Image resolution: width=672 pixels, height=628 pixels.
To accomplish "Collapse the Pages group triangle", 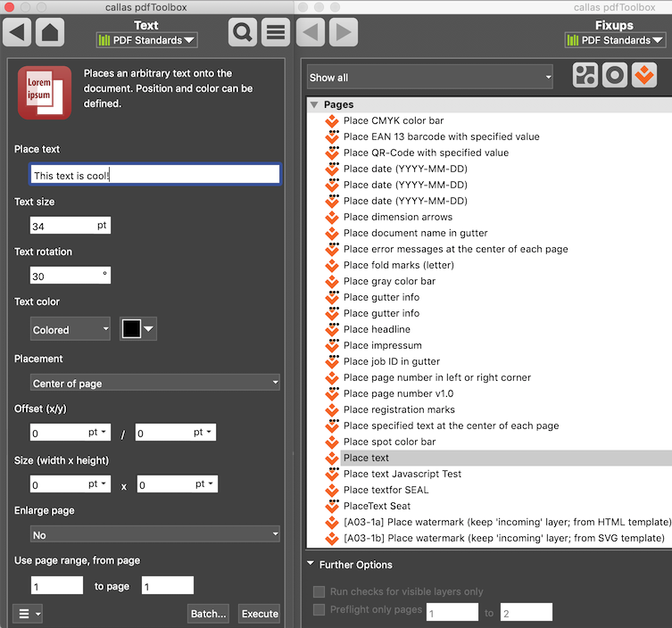I will (314, 104).
